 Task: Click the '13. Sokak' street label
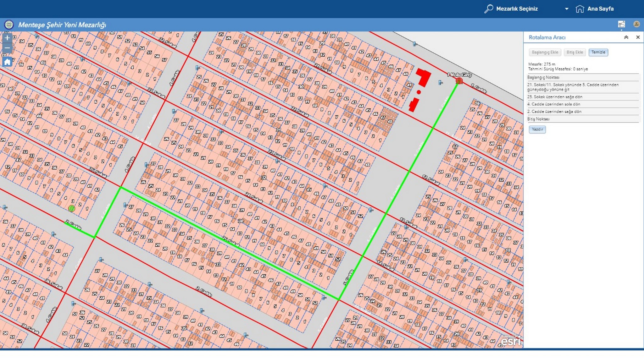[408, 223]
